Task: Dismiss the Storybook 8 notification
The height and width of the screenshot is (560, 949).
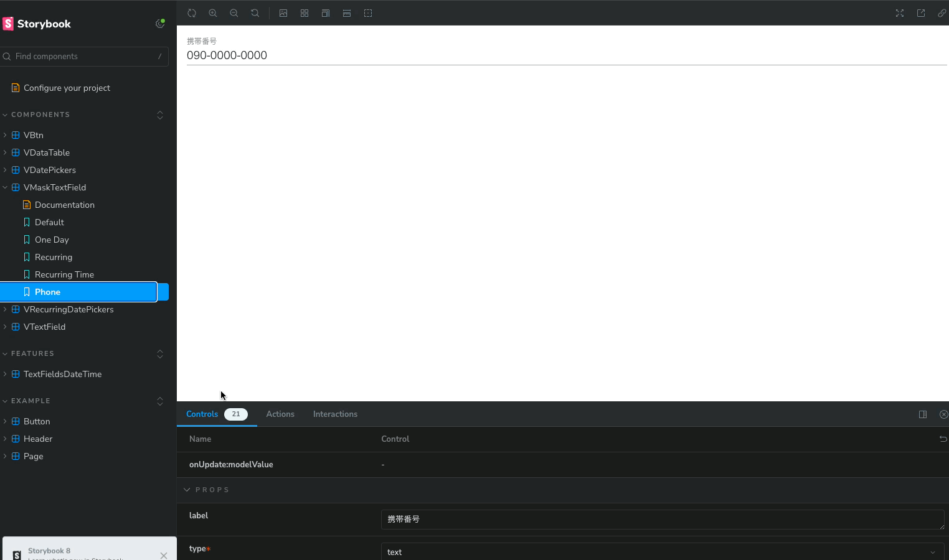Action: tap(164, 555)
